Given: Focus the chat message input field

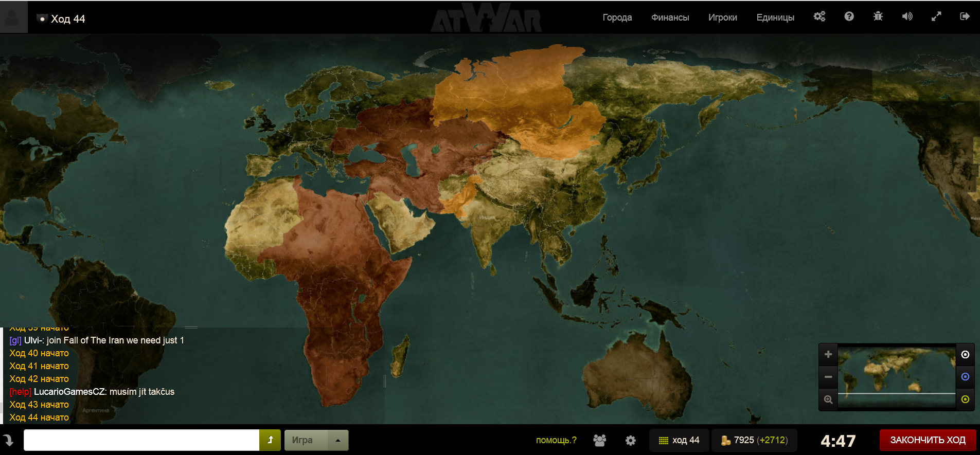Looking at the screenshot, I should click(141, 440).
